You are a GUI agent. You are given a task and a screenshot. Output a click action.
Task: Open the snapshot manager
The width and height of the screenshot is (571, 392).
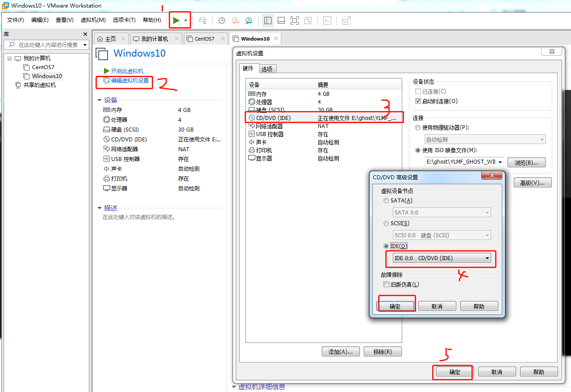[248, 21]
